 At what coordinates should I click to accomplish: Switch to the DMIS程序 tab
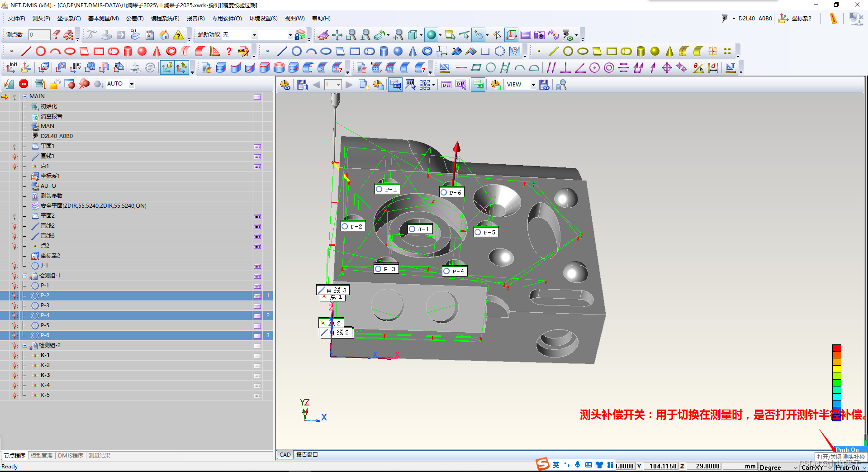71,455
